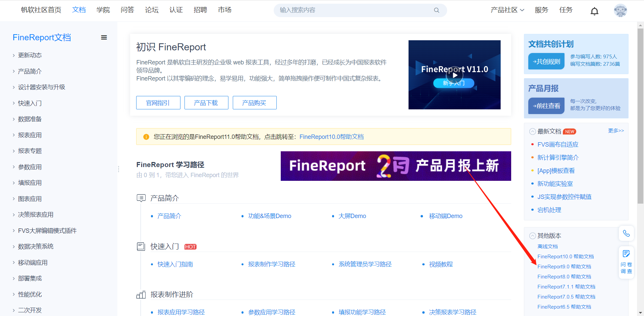Open the FVS画布自适应 document
644x316 pixels.
point(558,145)
